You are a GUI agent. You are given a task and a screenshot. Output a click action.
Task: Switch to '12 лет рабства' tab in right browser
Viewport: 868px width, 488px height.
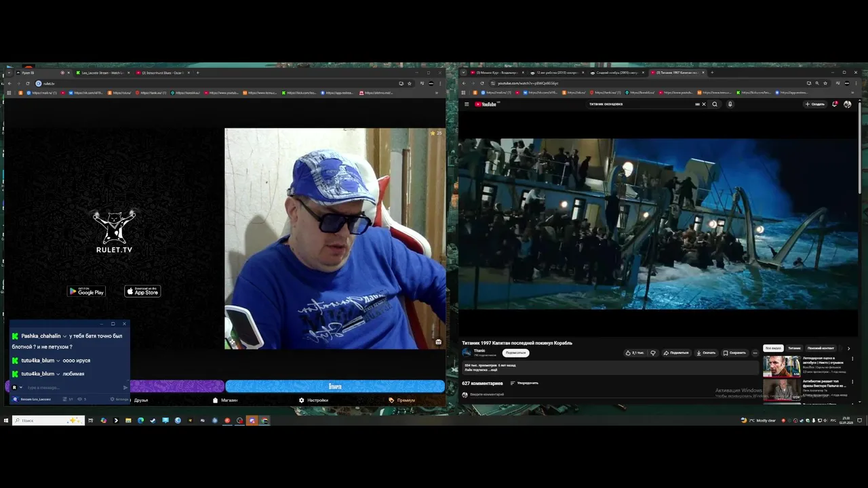point(556,73)
